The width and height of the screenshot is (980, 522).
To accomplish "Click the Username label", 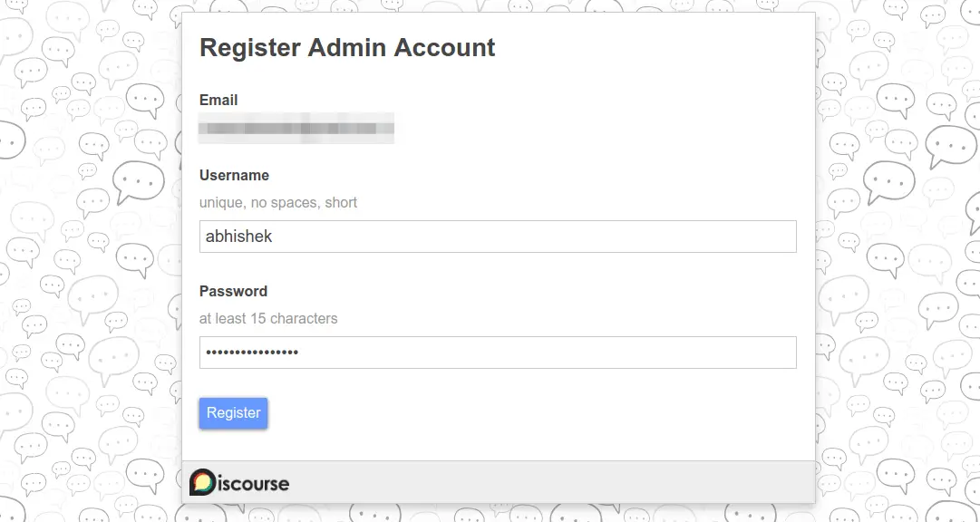I will click(234, 175).
